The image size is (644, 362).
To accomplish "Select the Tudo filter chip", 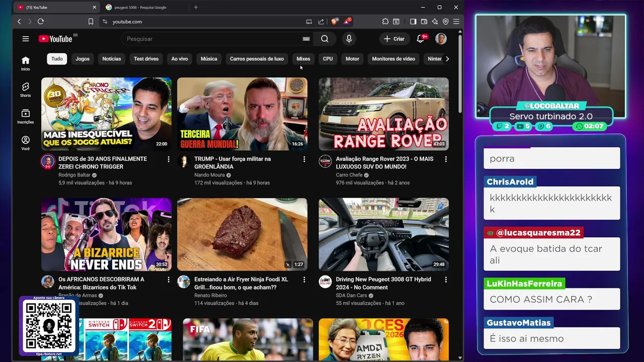I will pyautogui.click(x=57, y=59).
